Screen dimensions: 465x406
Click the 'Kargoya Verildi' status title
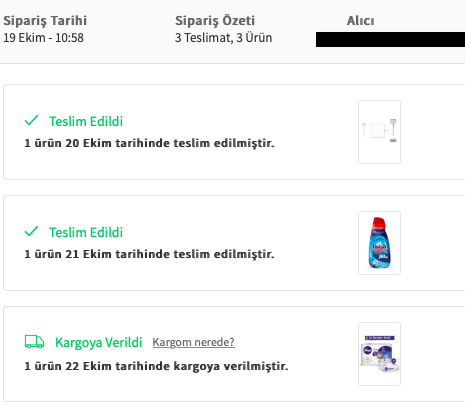99,342
